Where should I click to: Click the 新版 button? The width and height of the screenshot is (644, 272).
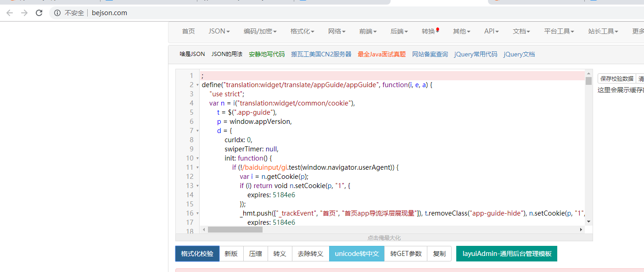pyautogui.click(x=231, y=254)
